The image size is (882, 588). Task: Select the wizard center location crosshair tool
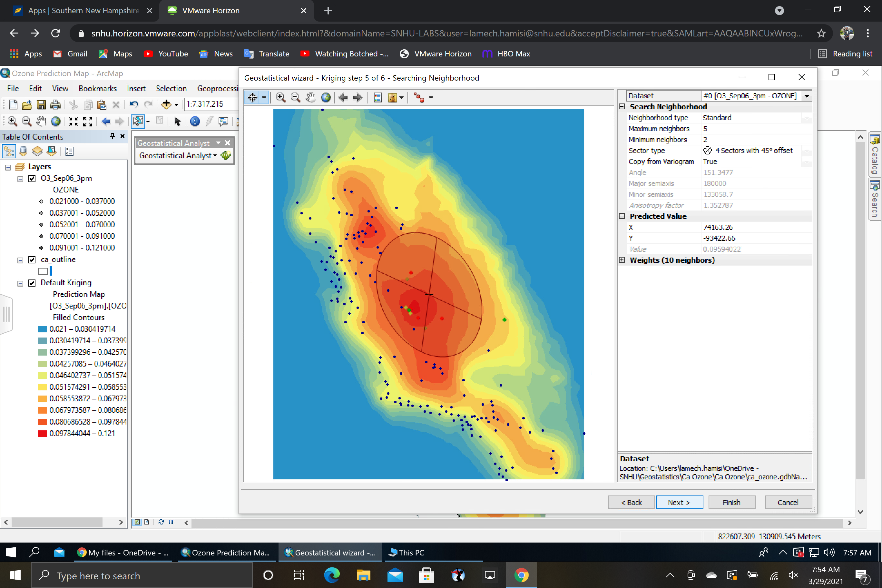[x=252, y=97]
